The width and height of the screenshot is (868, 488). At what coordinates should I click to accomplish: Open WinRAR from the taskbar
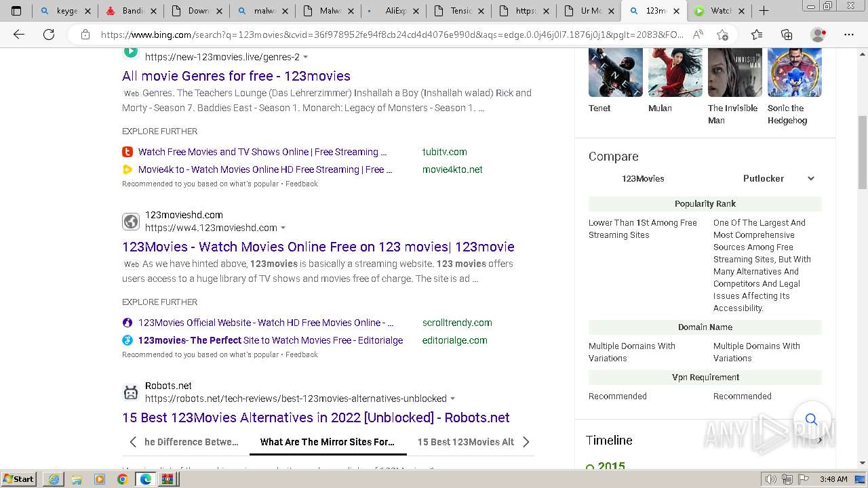(167, 479)
